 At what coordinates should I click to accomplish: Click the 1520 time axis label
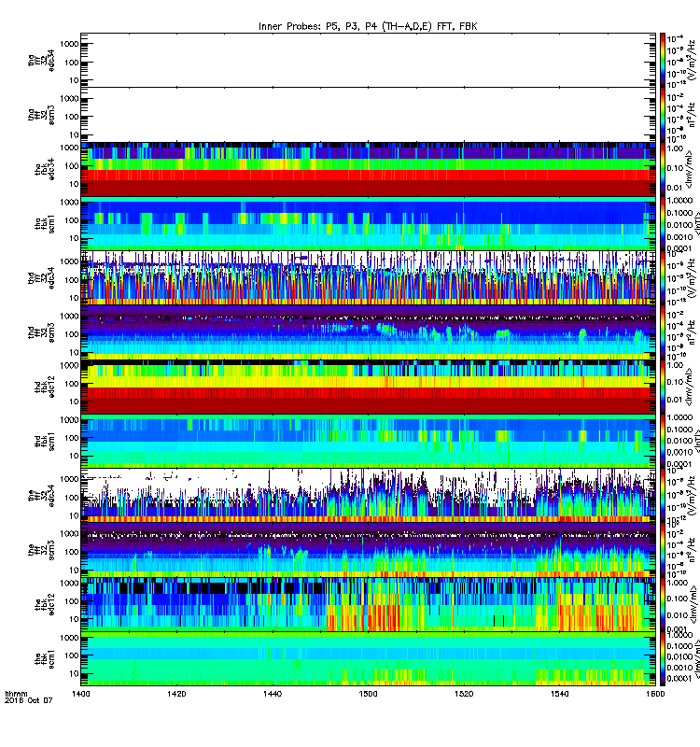click(464, 694)
